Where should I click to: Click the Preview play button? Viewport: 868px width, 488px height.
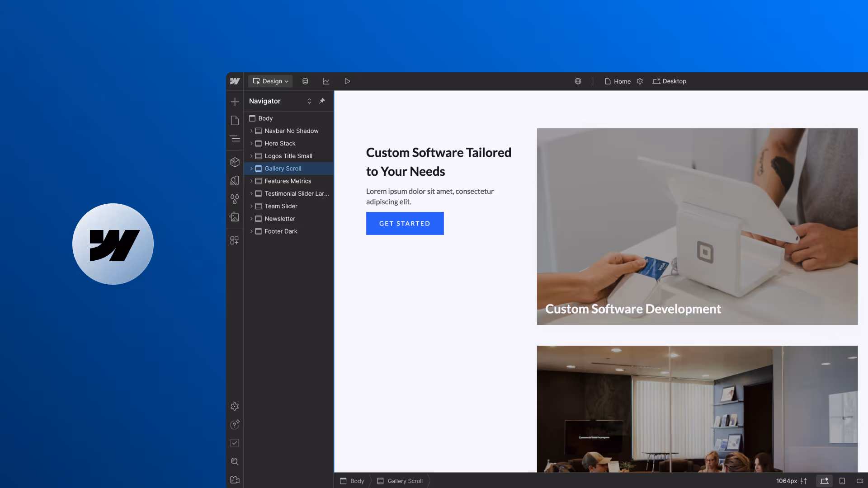[x=347, y=81]
